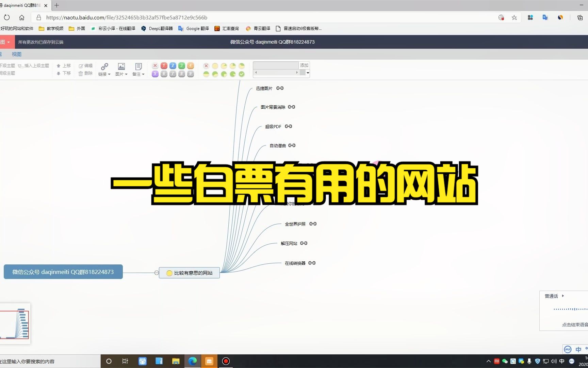Switch to the 视图 tab
Image resolution: width=588 pixels, height=368 pixels.
[17, 54]
